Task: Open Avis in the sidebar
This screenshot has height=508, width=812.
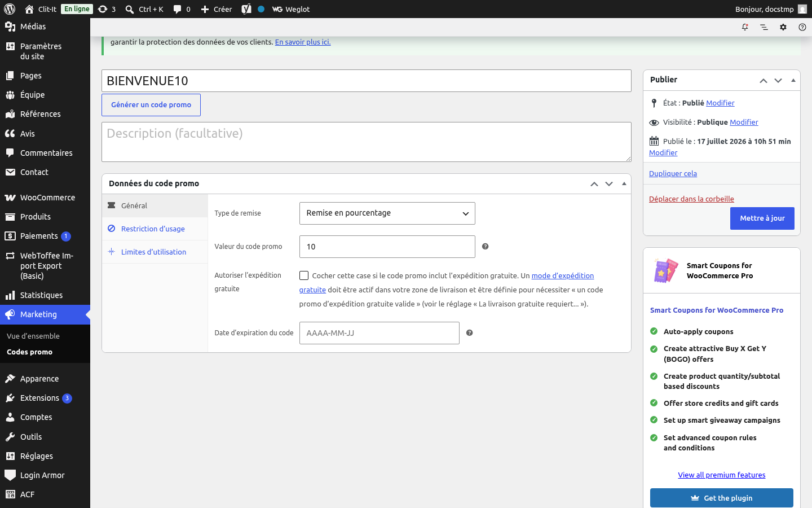Action: click(45, 134)
